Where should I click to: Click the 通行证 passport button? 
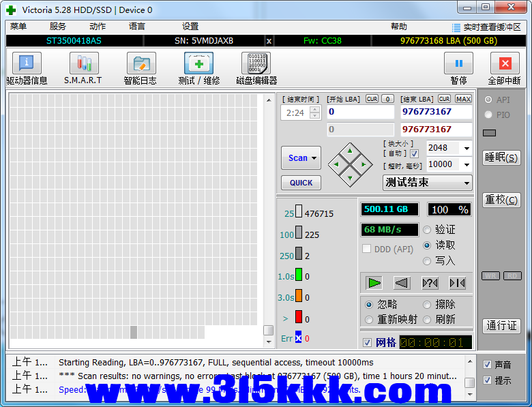[501, 326]
